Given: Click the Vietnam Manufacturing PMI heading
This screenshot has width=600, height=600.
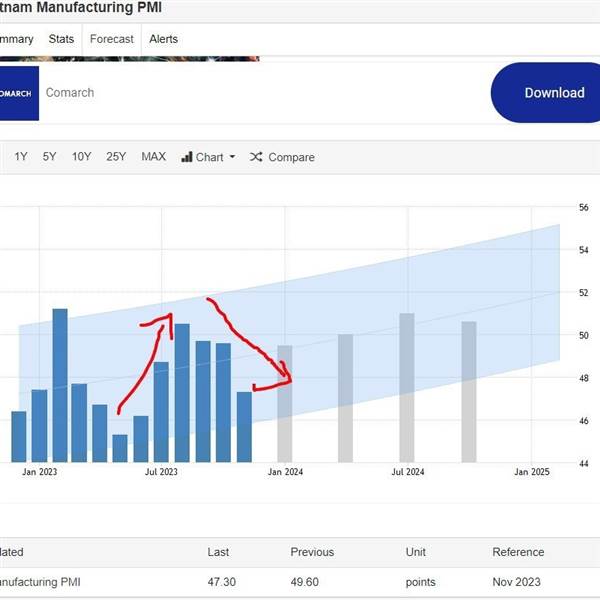Looking at the screenshot, I should [81, 7].
